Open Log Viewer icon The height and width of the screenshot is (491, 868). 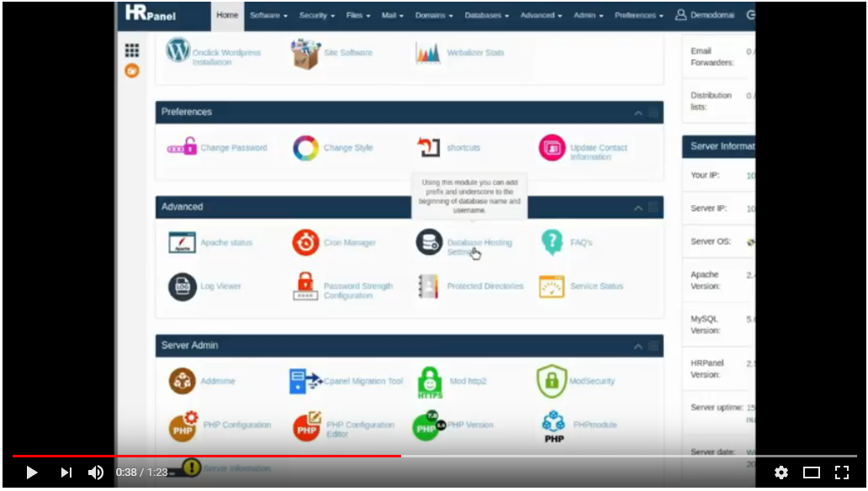click(183, 287)
